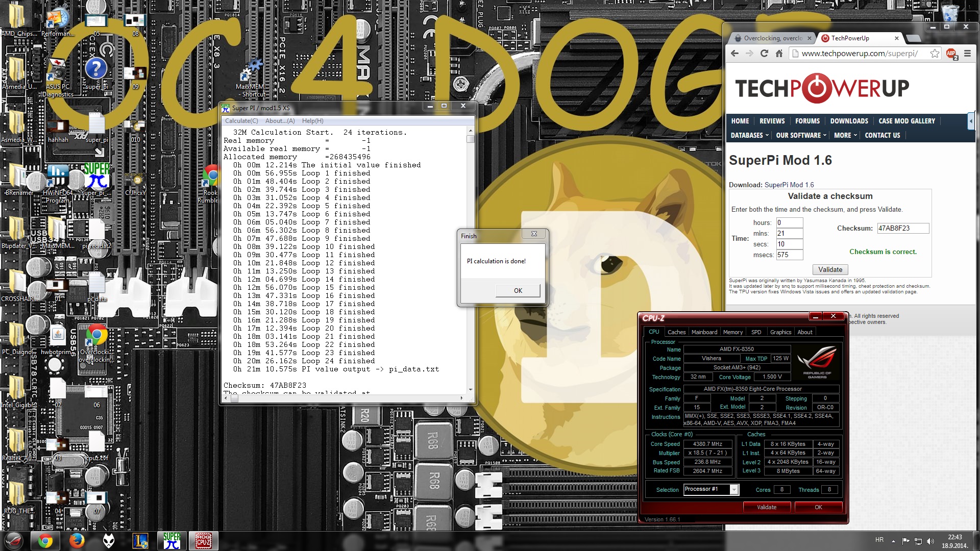Switch to the SPD tab in CPU-Z
980x551 pixels.
point(756,332)
